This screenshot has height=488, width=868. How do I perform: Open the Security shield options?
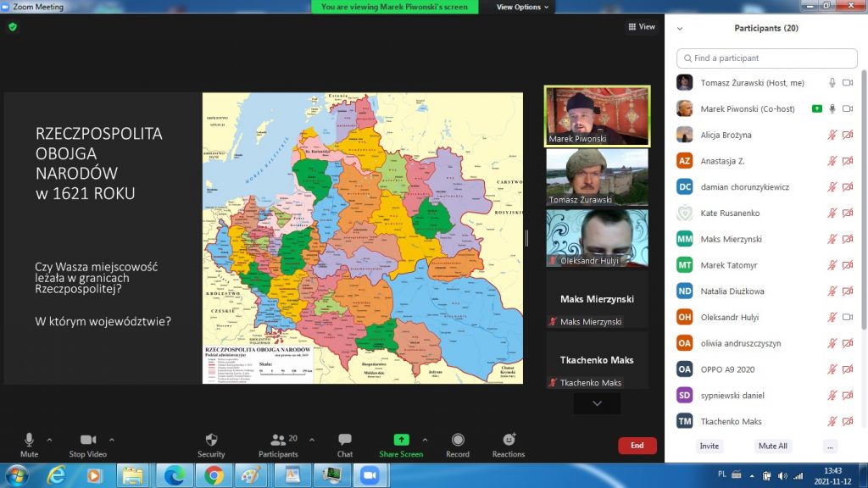pyautogui.click(x=211, y=441)
